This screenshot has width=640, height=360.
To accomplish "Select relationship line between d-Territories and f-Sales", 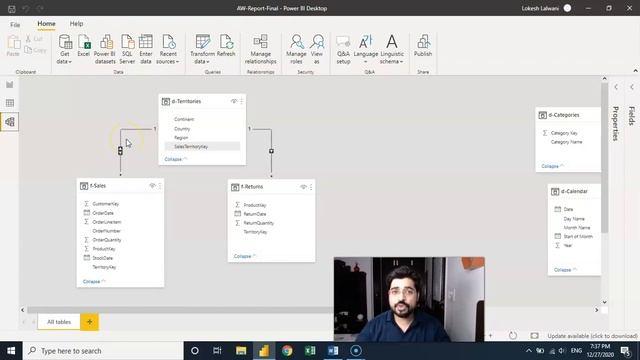I will pyautogui.click(x=120, y=151).
